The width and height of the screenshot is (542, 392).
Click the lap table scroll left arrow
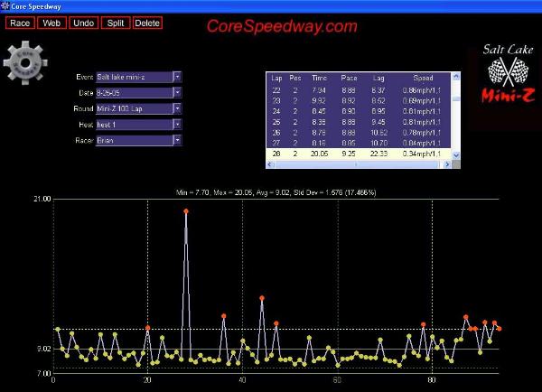tap(271, 164)
